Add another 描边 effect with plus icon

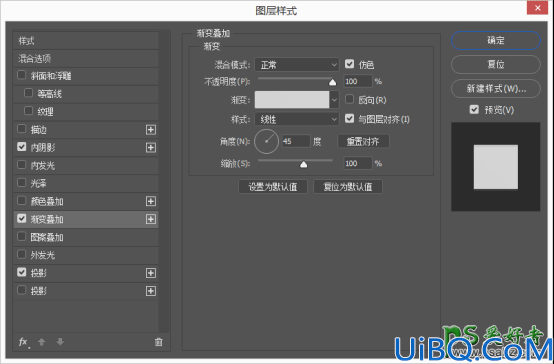(x=151, y=130)
